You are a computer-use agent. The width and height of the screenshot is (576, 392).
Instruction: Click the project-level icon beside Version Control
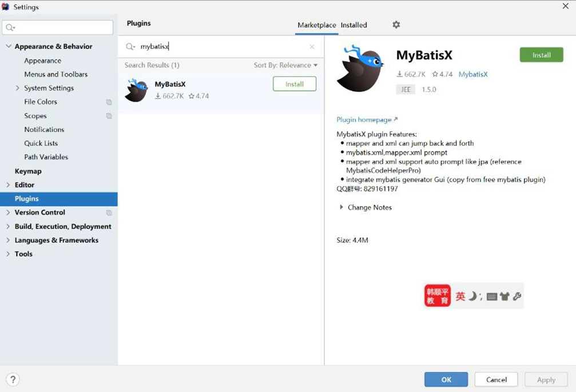pyautogui.click(x=109, y=213)
